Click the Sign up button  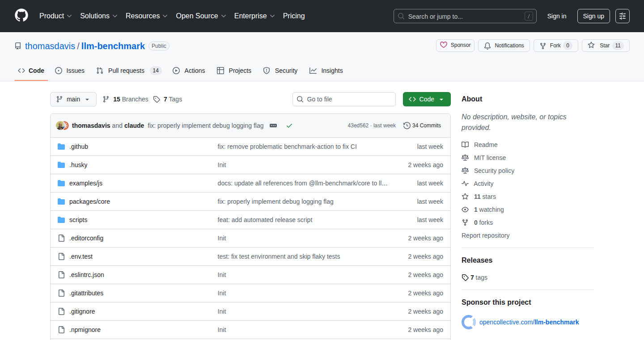(593, 16)
